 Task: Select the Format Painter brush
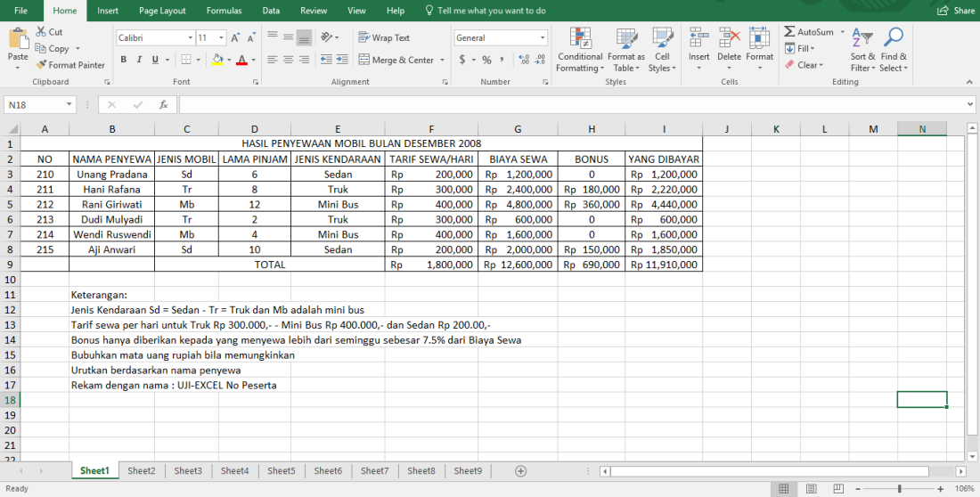[41, 64]
